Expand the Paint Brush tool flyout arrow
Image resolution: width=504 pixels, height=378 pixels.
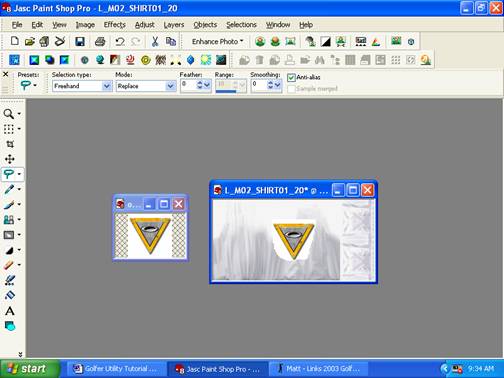tap(19, 204)
